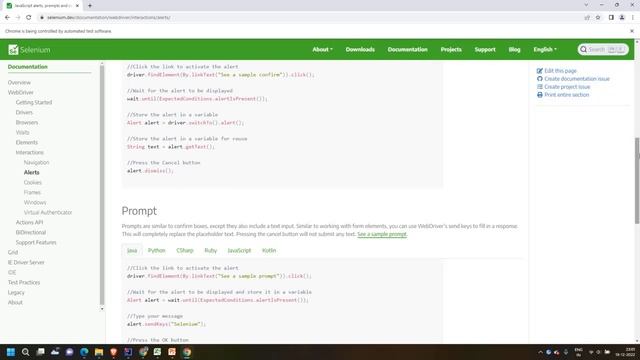Open Projects in the top navigation
This screenshot has height=360, width=640.
point(451,49)
